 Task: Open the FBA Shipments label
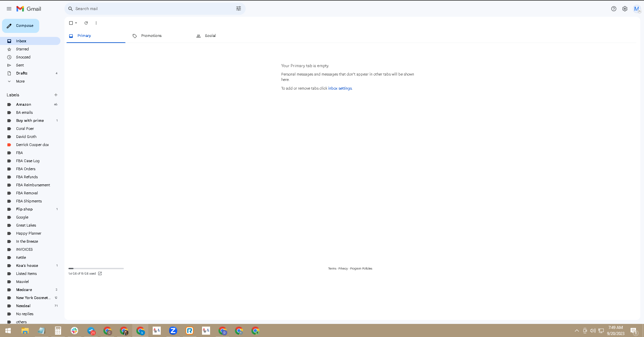click(30, 201)
